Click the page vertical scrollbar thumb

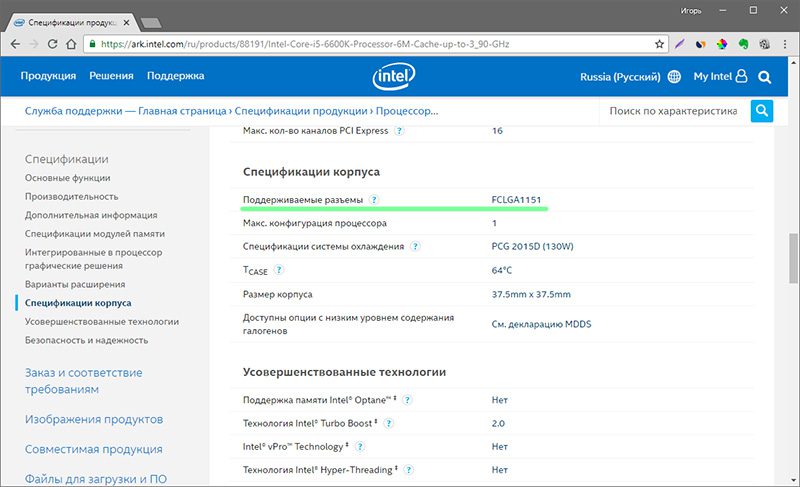point(793,258)
